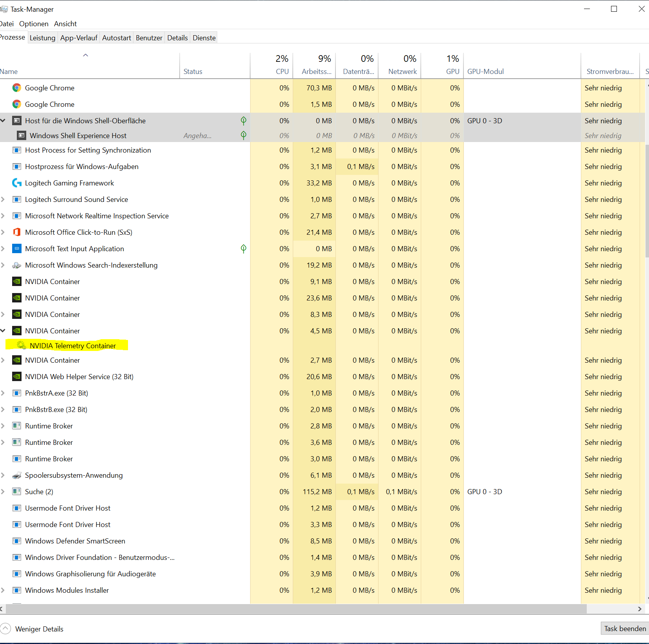
Task: Click the Microsoft Text Input Application icon
Action: click(x=16, y=248)
